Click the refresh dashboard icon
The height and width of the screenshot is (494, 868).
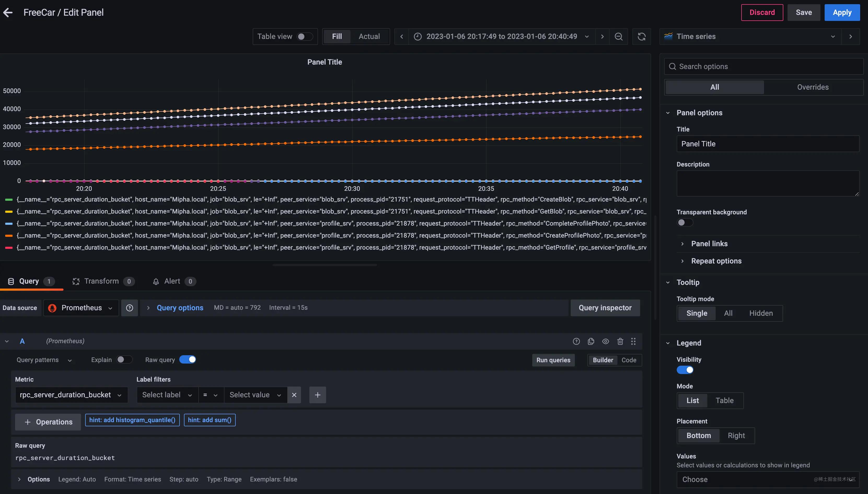click(x=641, y=37)
